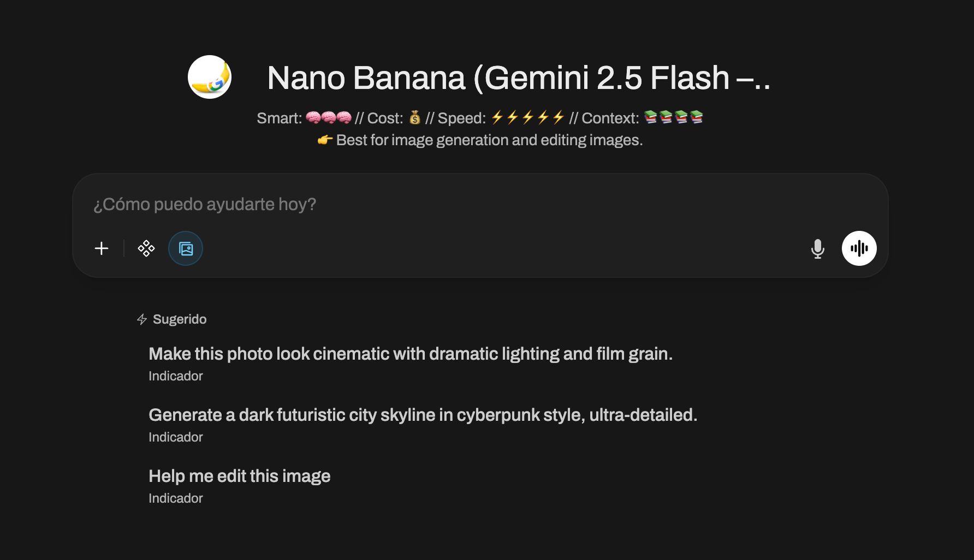The width and height of the screenshot is (974, 560).
Task: Click the plus icon to add attachments
Action: click(x=102, y=249)
